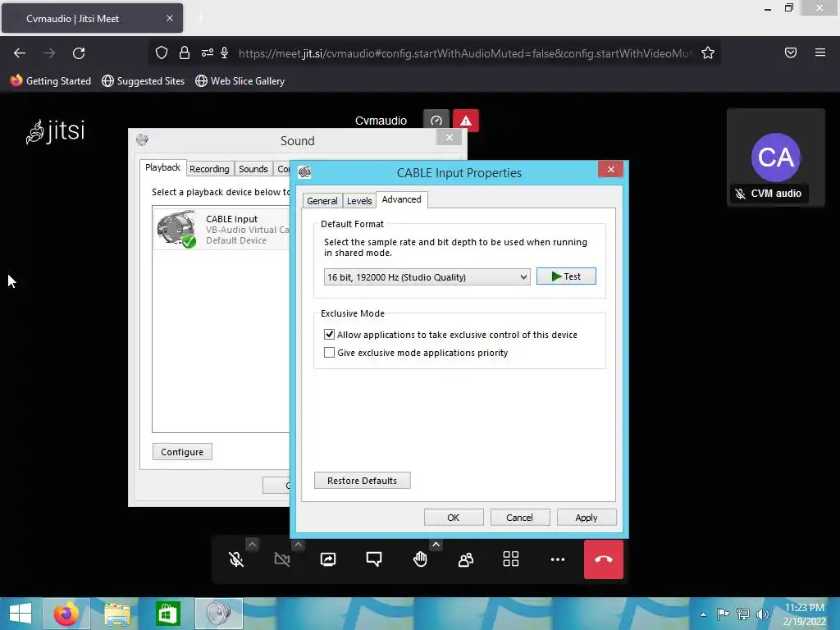The width and height of the screenshot is (840, 630).
Task: Click the connection performance gauge icon
Action: tap(436, 121)
